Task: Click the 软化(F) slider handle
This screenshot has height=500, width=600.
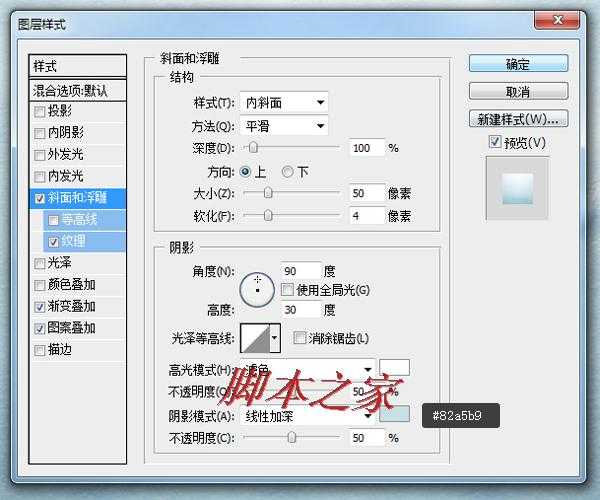Action: pos(268,216)
